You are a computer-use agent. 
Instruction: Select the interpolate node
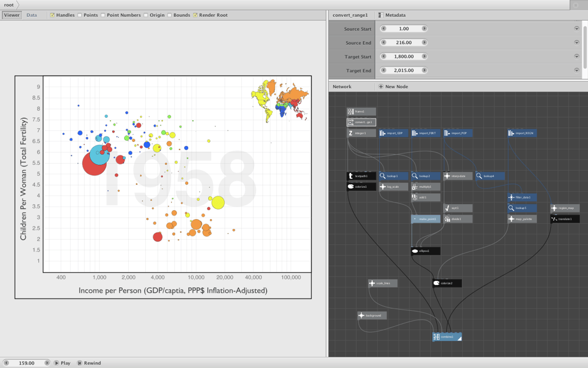click(458, 175)
